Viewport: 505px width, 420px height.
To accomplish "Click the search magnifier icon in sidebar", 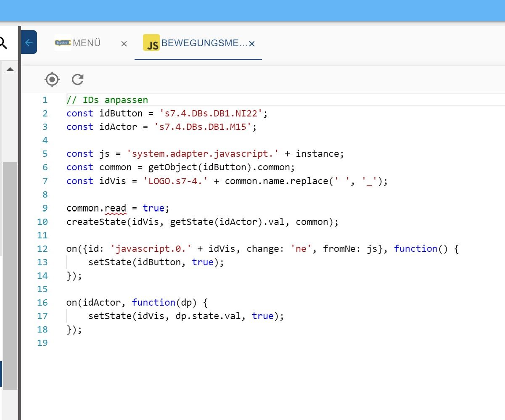I will point(3,42).
